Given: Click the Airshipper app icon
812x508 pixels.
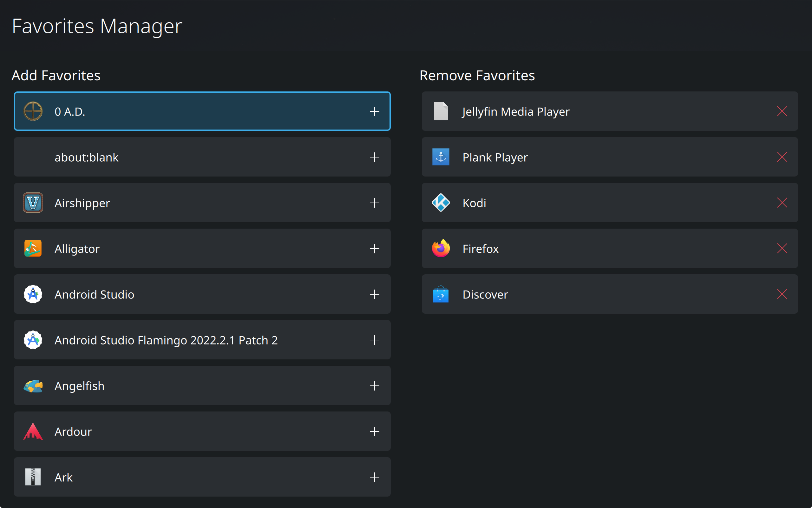Looking at the screenshot, I should [x=33, y=203].
